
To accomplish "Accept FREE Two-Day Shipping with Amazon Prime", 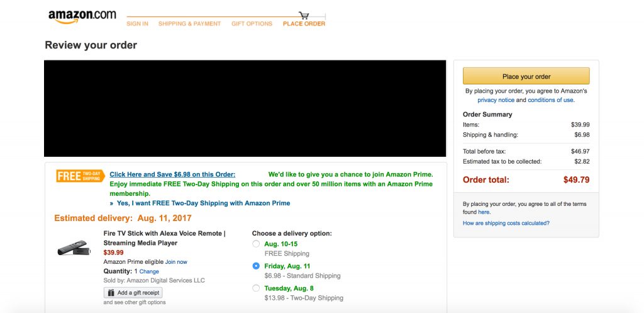I will point(203,203).
